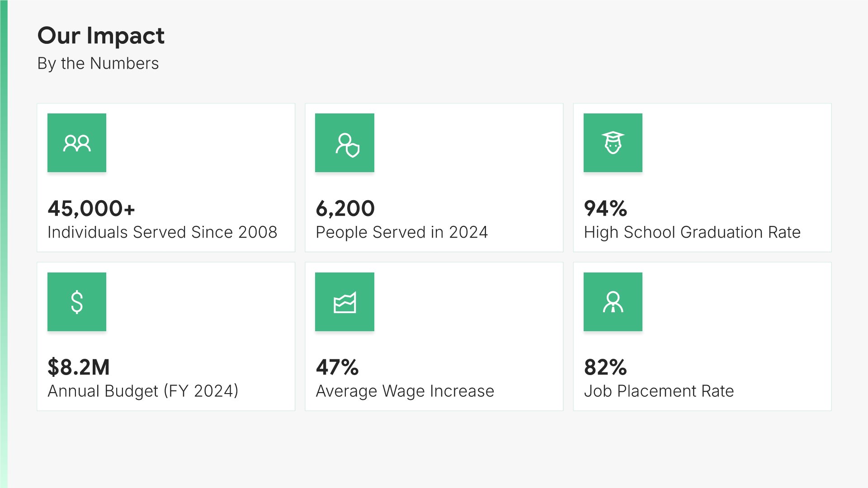Click the 94% graduation figure
Screen dimensions: 868x488
(605, 208)
